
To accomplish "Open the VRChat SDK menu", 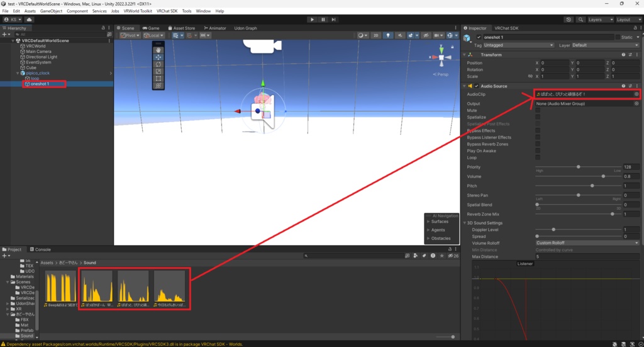I will (167, 11).
